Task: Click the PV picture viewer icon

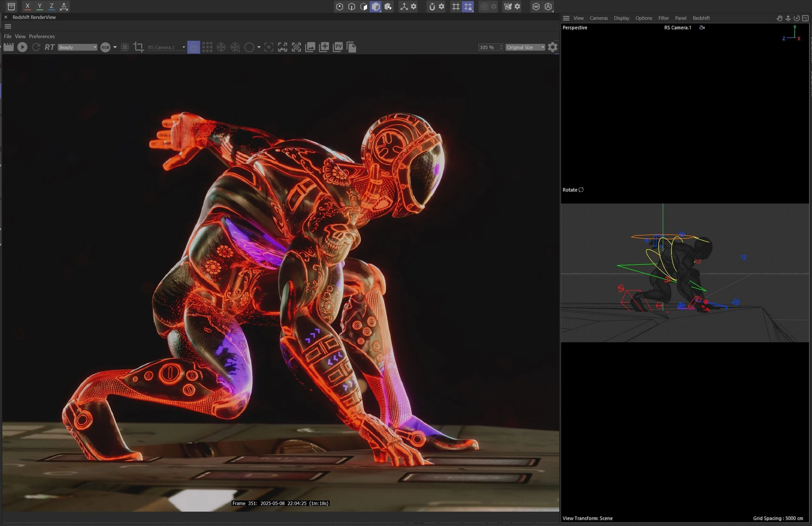Action: [337, 47]
